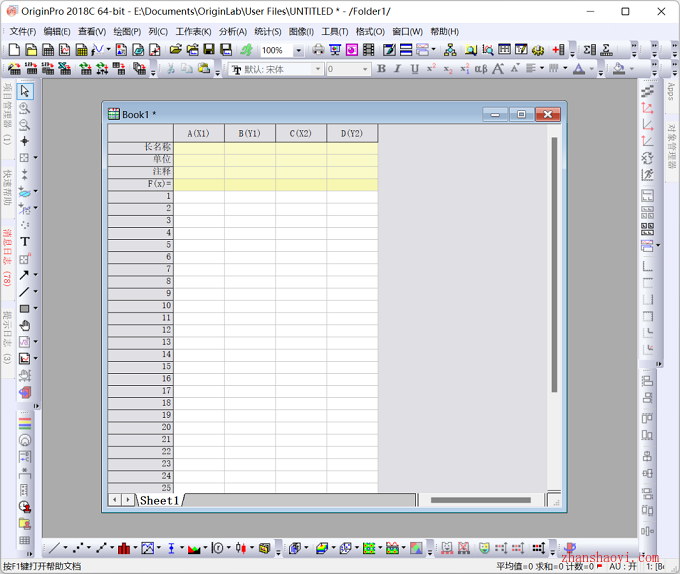Click the Print icon in toolbar
Viewport: 680px width, 574px height.
click(318, 50)
